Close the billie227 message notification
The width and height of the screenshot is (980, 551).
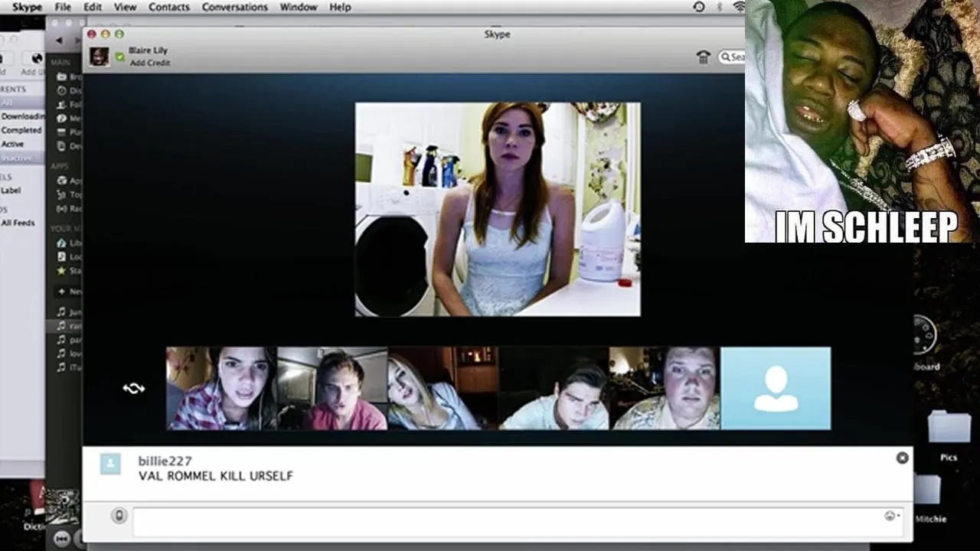(902, 458)
